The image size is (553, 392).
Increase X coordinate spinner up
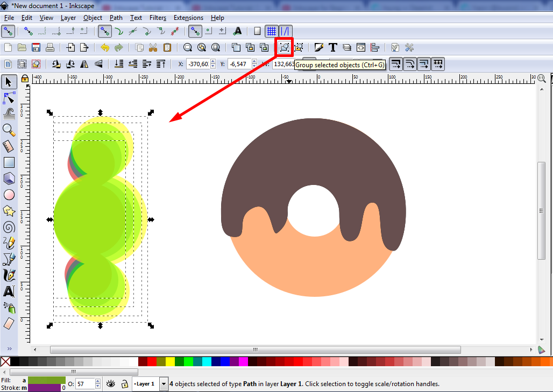pos(212,62)
